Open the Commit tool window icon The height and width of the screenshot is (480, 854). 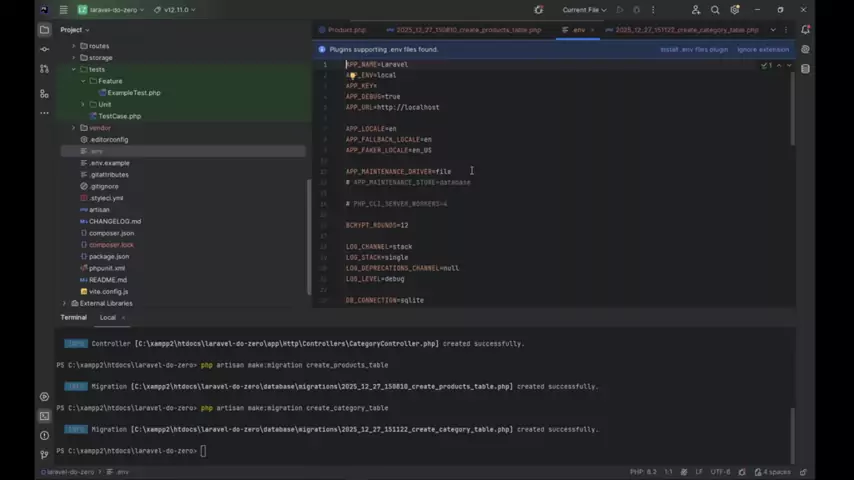(44, 49)
